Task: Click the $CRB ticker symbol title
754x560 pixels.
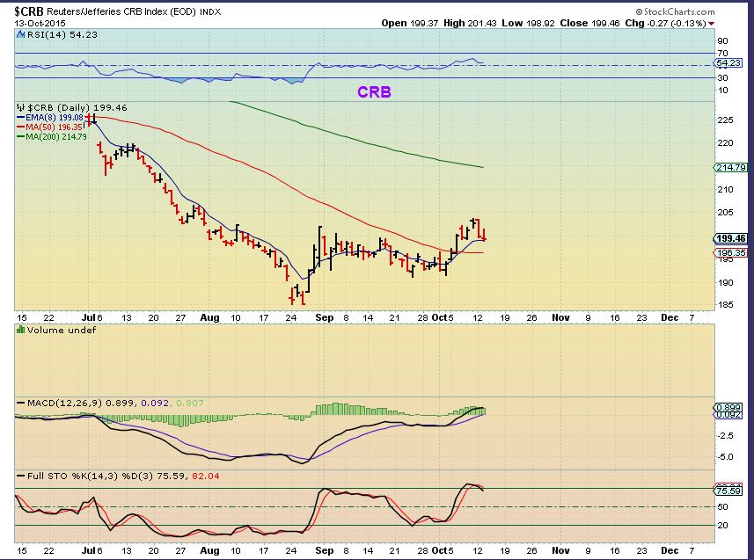Action: [29, 11]
